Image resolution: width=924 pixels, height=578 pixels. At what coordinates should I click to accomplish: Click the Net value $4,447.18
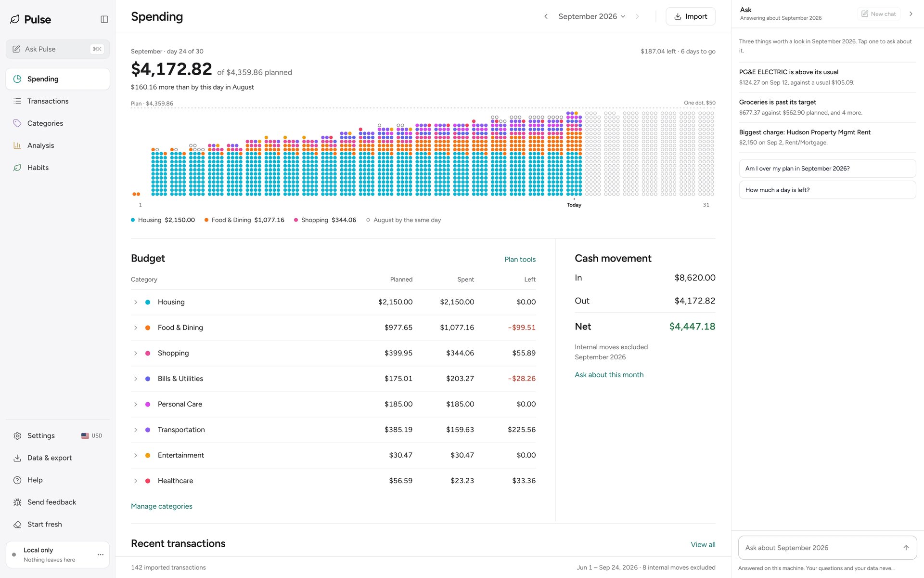(x=692, y=327)
